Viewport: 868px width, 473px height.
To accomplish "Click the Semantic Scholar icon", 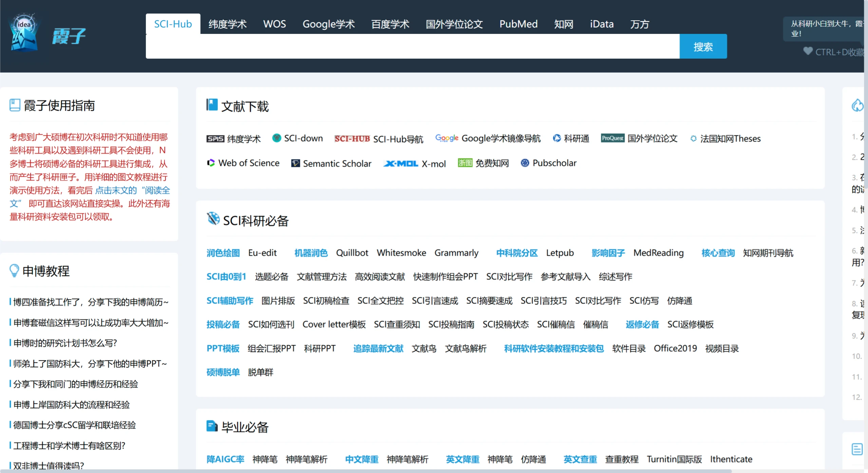I will 296,163.
